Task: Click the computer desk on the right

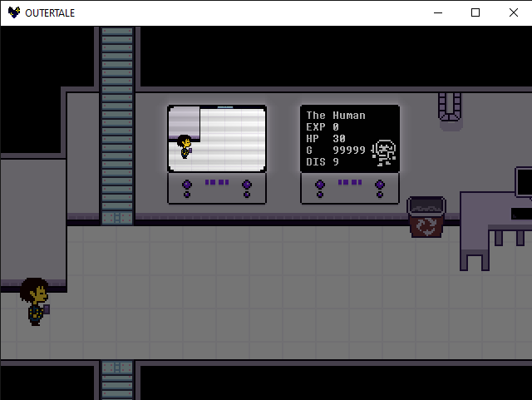Action: pos(495,230)
